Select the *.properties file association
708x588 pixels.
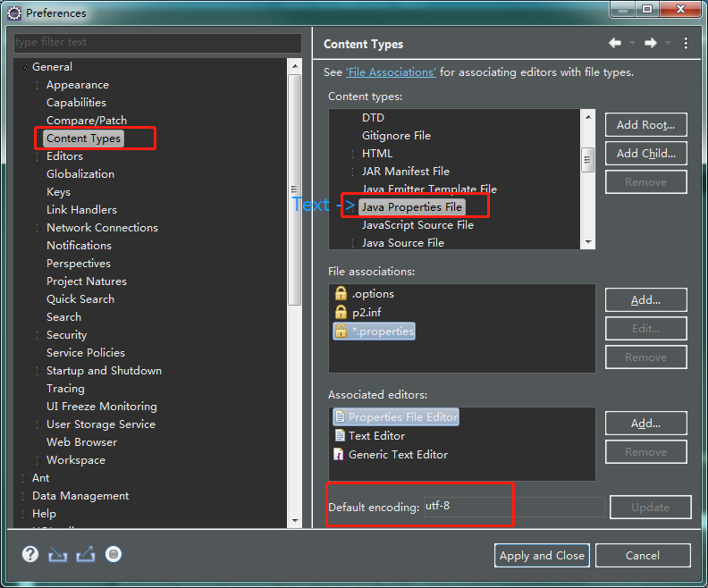[x=374, y=332]
